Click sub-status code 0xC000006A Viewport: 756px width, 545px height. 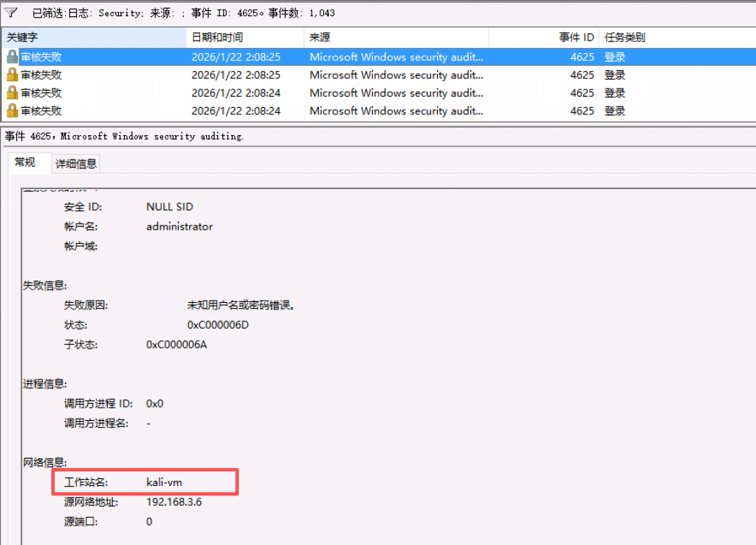[176, 345]
